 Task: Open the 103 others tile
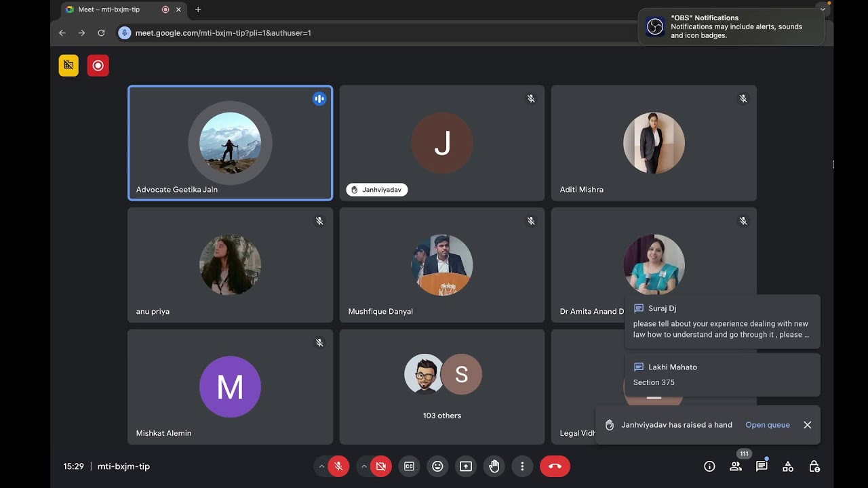(x=442, y=387)
